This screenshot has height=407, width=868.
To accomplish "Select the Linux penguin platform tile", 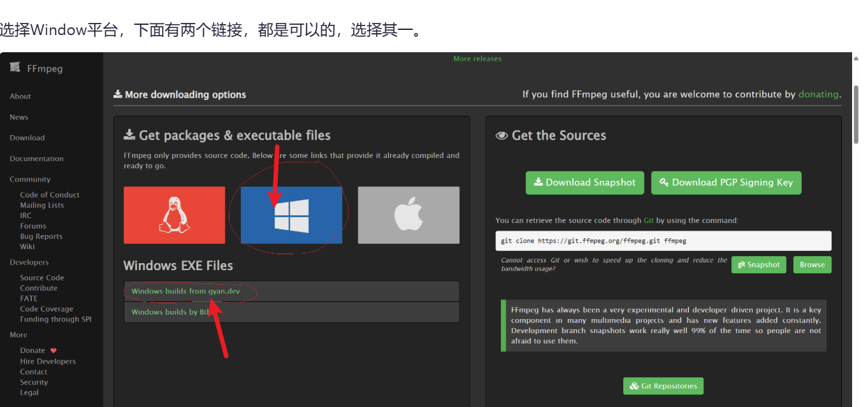I will click(174, 215).
